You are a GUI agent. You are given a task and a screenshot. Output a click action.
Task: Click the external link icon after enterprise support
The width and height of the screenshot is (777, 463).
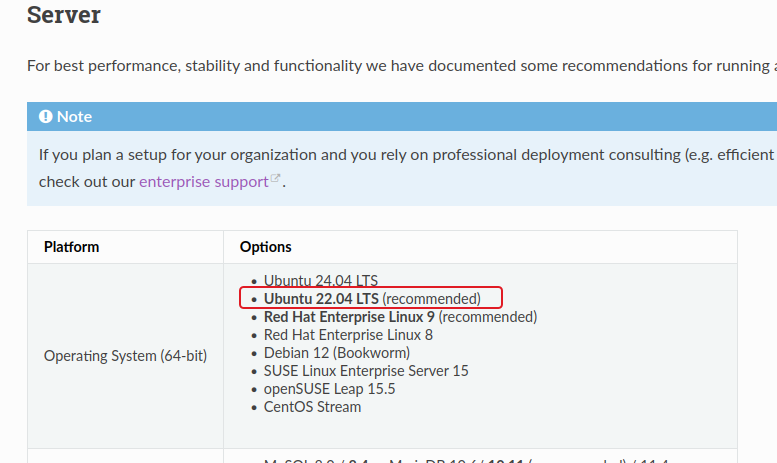click(x=276, y=180)
